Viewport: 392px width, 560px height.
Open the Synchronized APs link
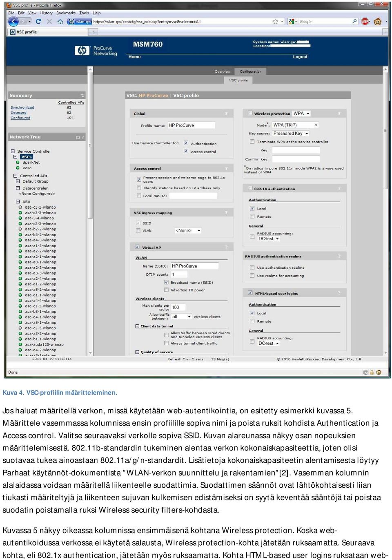click(x=22, y=107)
